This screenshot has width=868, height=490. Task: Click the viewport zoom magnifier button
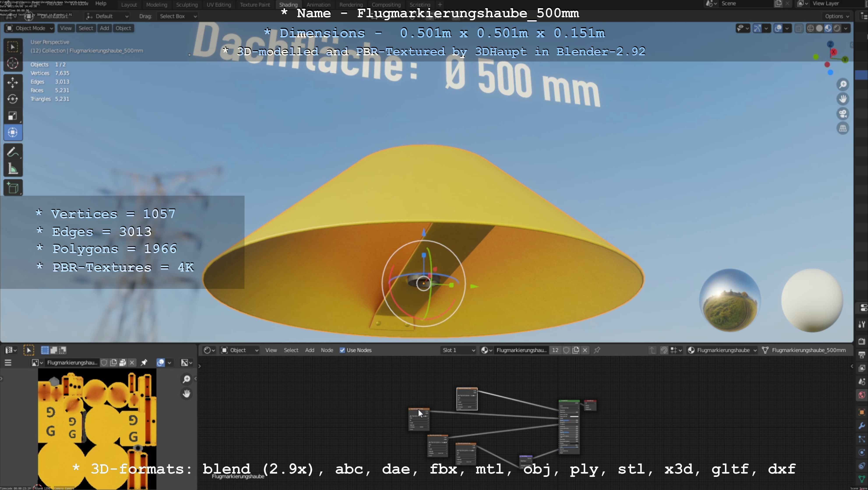pos(843,84)
